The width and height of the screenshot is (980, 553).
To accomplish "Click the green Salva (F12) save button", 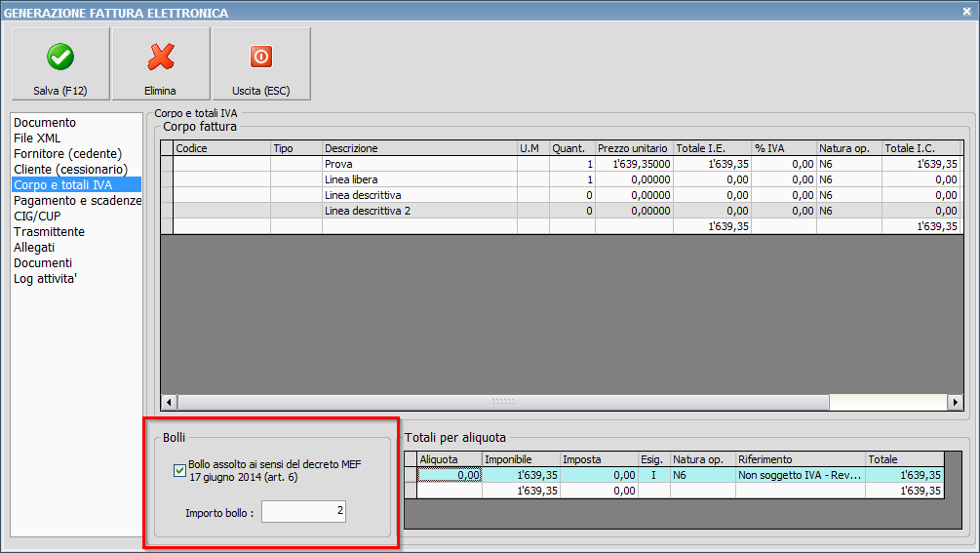I will click(x=60, y=63).
